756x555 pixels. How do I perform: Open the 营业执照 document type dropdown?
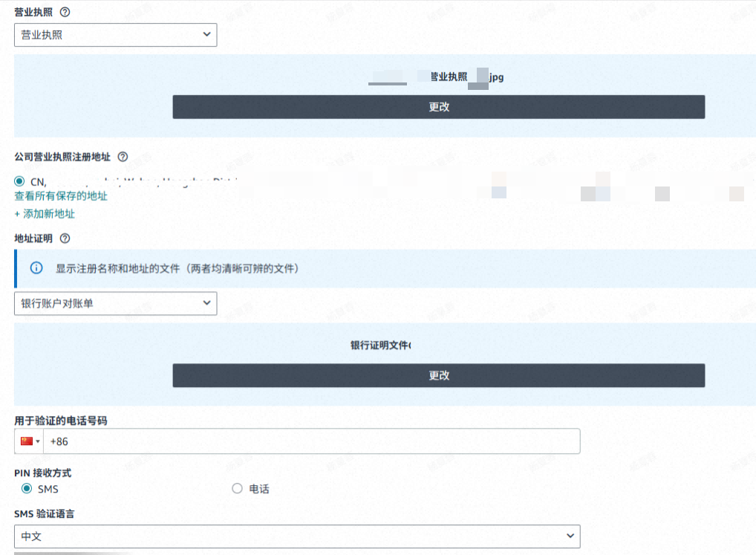116,35
